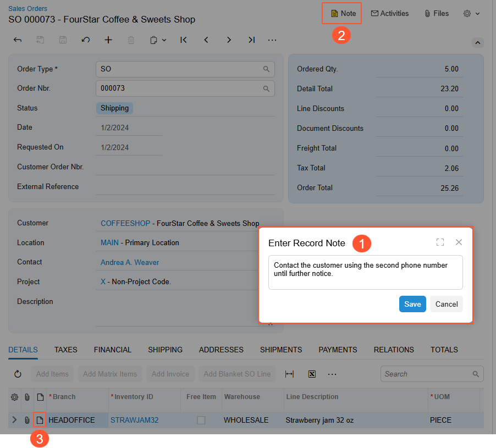496x448 pixels.
Task: Open the note icon on the STRAWJAM32 row
Action: [39, 420]
